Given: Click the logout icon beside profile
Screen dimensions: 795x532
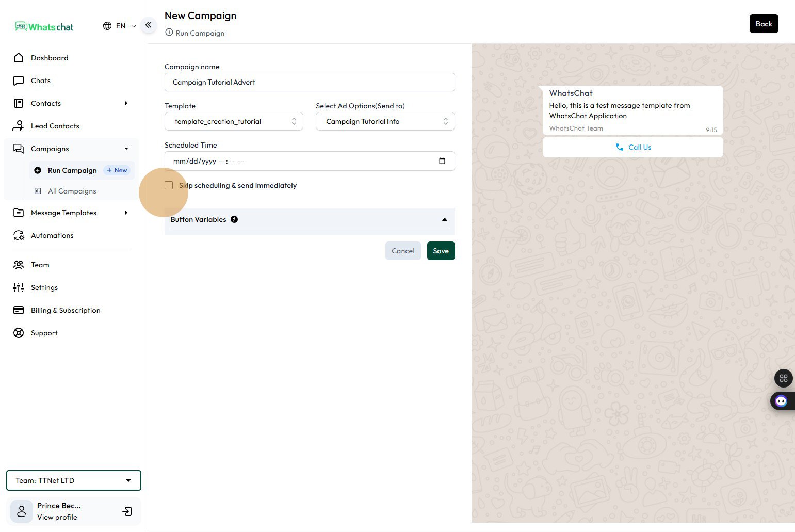Looking at the screenshot, I should coord(127,511).
